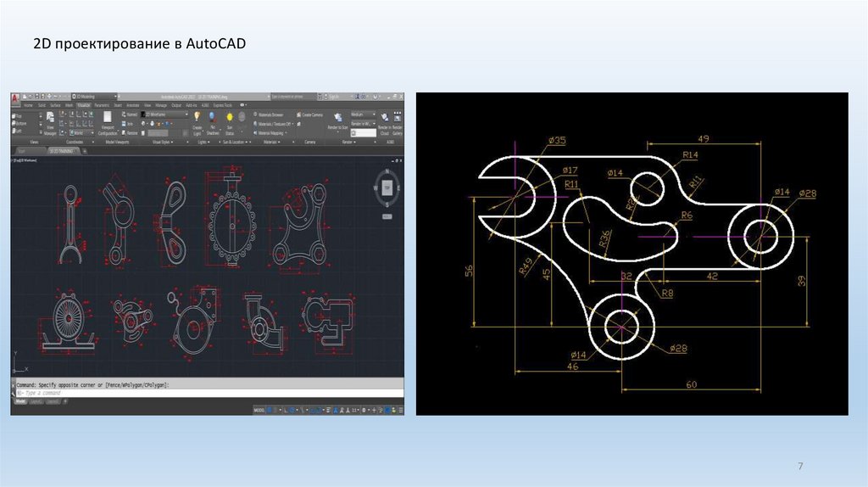Switch to the Home ribbon tab
This screenshot has height=487, width=868.
click(x=28, y=104)
